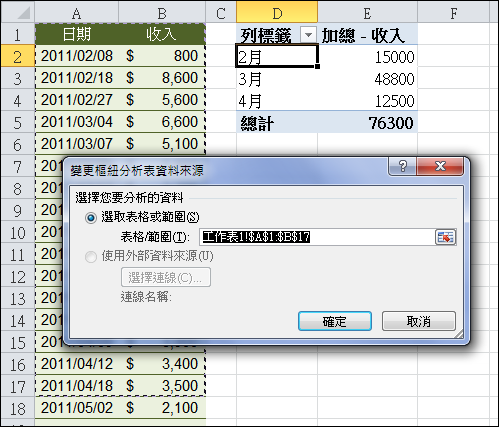The image size is (499, 427).
Task: Select column F header
Action: click(453, 13)
